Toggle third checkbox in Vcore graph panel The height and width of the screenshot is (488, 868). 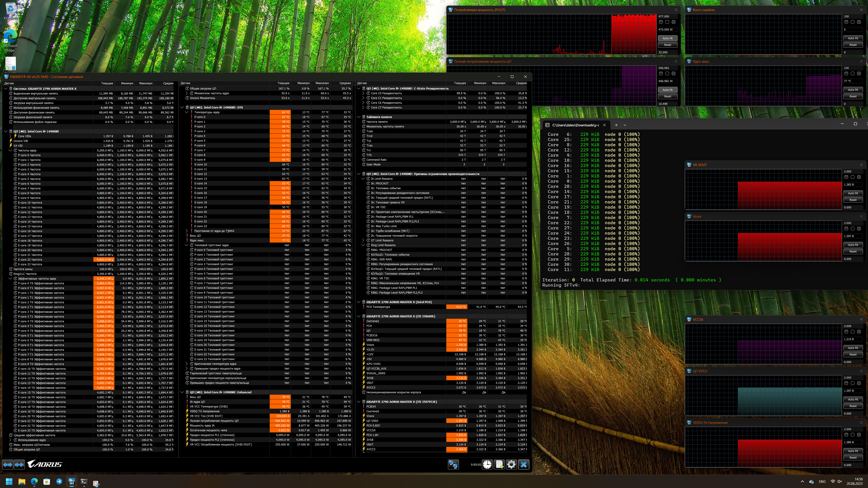coord(859,228)
